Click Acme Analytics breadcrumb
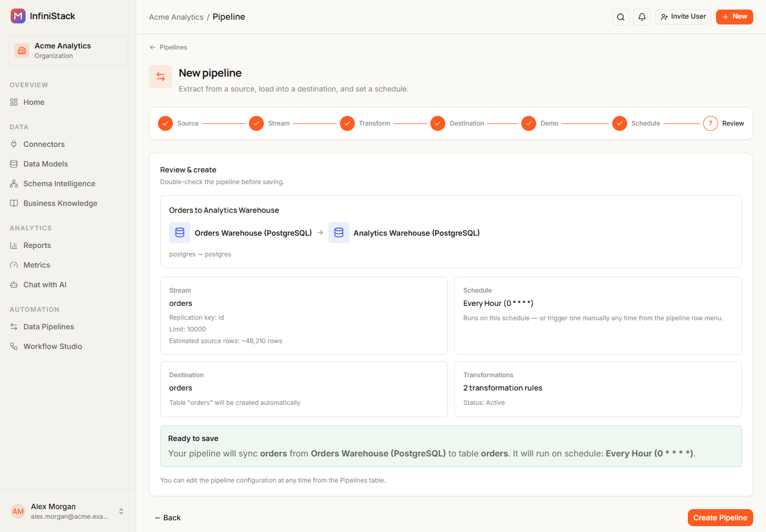This screenshot has width=766, height=532. click(x=176, y=17)
